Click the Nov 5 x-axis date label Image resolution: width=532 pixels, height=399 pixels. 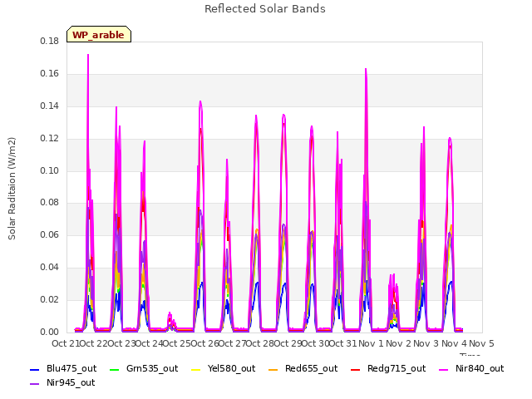pyautogui.click(x=481, y=343)
